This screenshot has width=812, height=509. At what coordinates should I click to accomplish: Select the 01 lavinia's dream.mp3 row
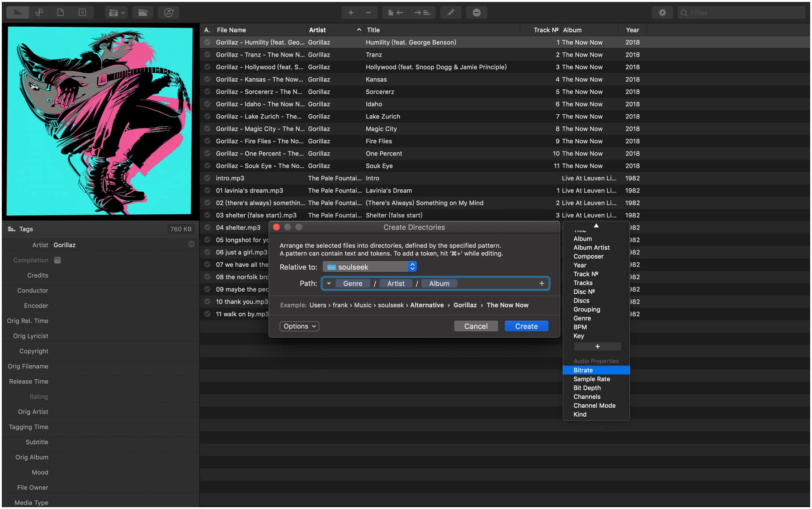504,190
